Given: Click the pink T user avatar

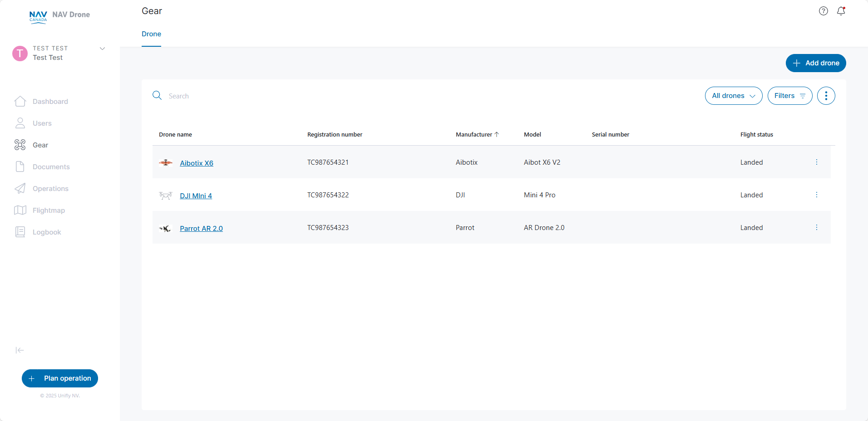Looking at the screenshot, I should 20,53.
